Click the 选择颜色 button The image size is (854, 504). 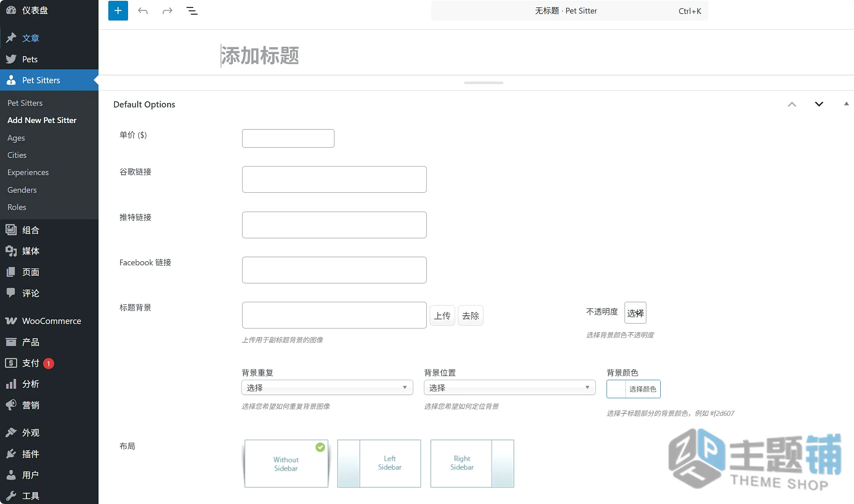pyautogui.click(x=643, y=389)
